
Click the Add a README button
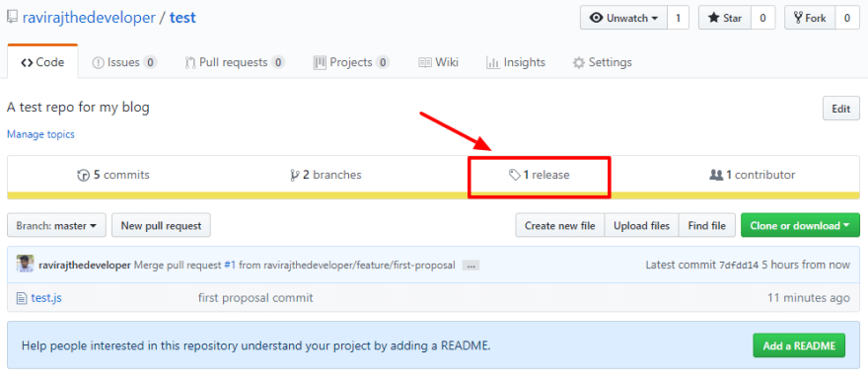(799, 345)
